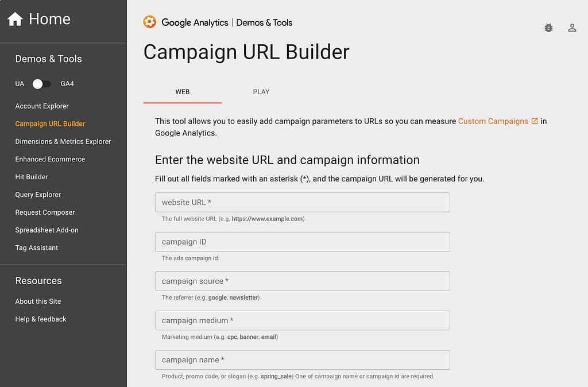Switch the toggle from UA to GA4
This screenshot has height=387, width=588.
click(x=41, y=84)
